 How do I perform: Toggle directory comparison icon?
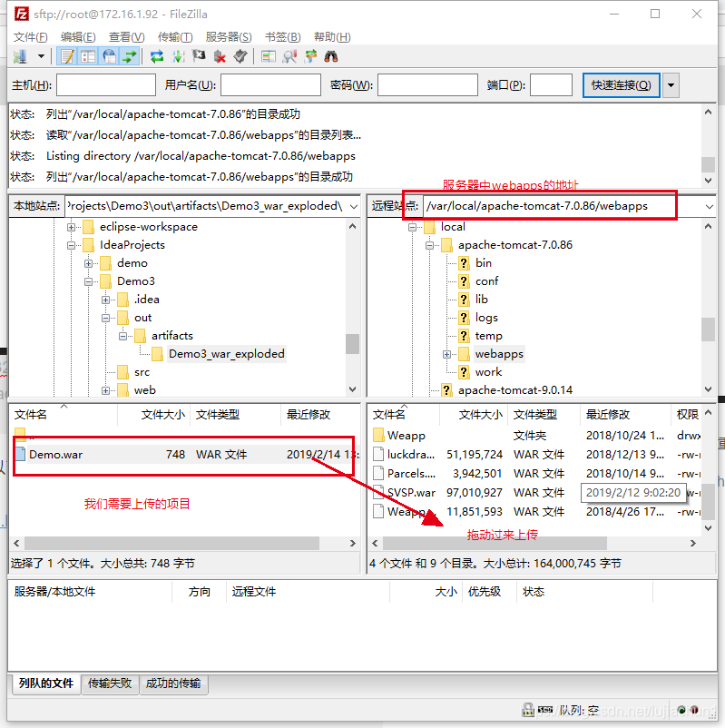click(289, 56)
